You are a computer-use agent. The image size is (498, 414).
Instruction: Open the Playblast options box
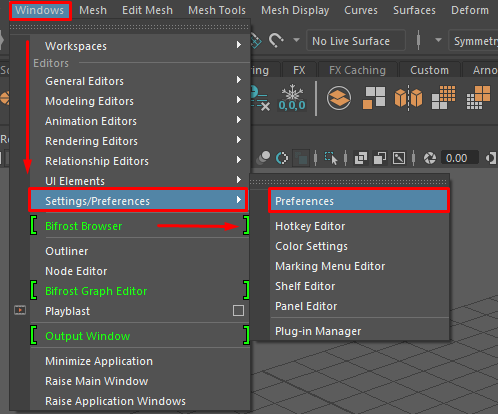(x=238, y=311)
